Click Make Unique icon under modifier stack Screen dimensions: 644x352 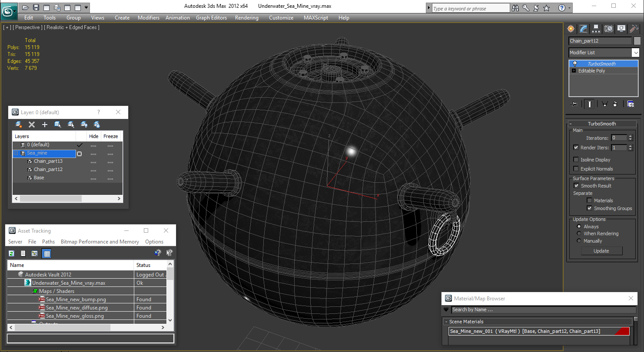[604, 104]
